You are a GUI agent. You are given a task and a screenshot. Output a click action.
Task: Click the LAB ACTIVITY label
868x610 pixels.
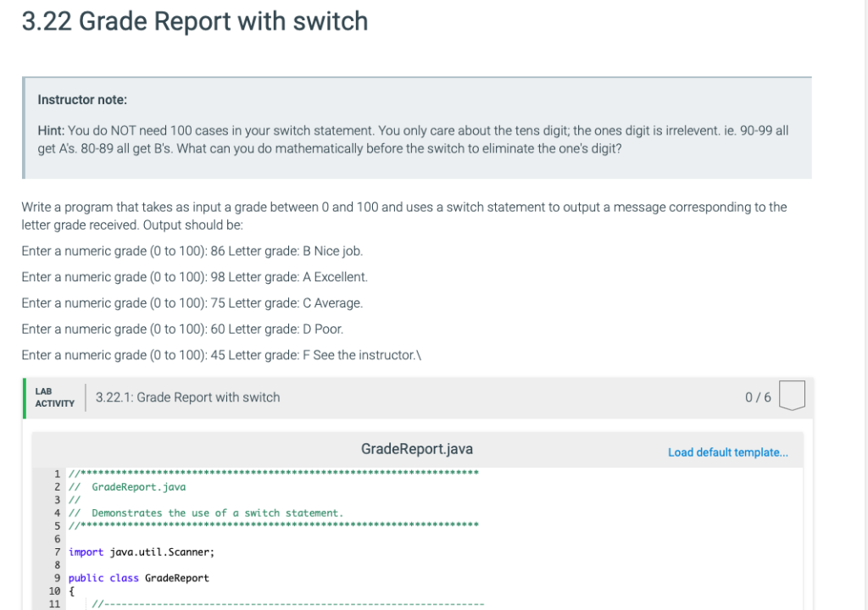click(x=53, y=396)
